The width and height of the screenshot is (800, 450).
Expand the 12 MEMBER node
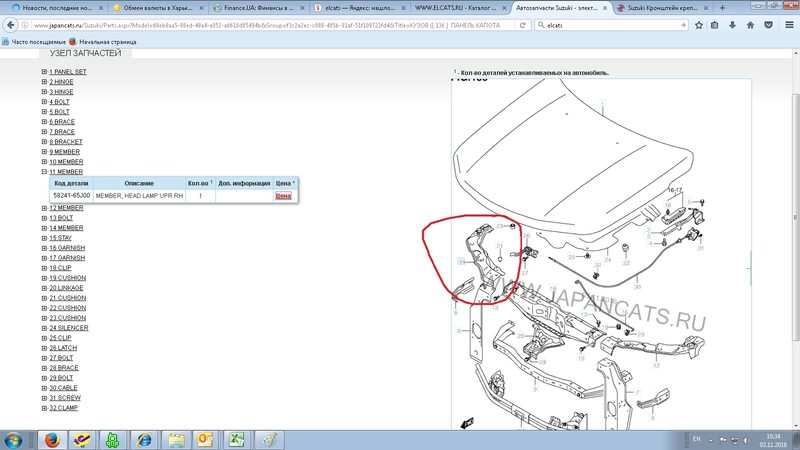pos(44,208)
